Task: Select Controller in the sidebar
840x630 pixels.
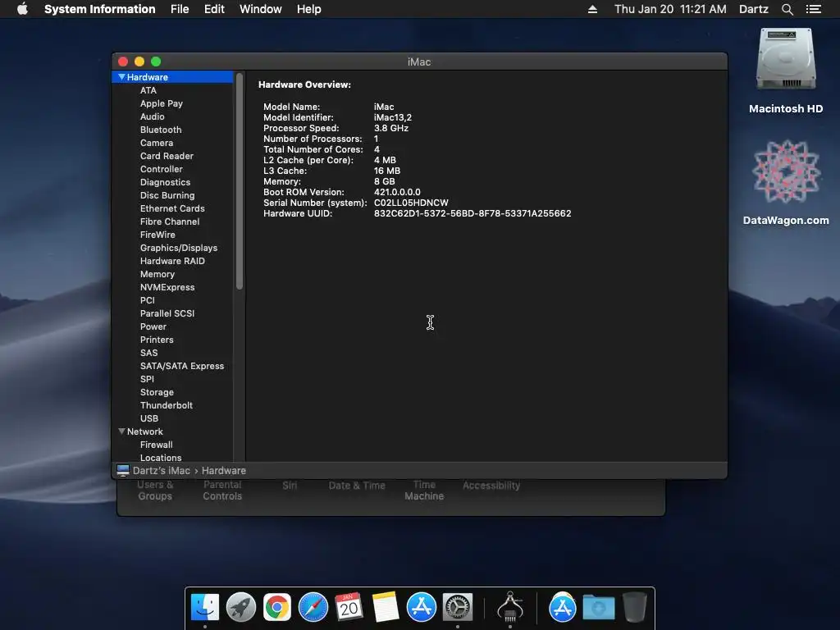Action: click(x=162, y=169)
